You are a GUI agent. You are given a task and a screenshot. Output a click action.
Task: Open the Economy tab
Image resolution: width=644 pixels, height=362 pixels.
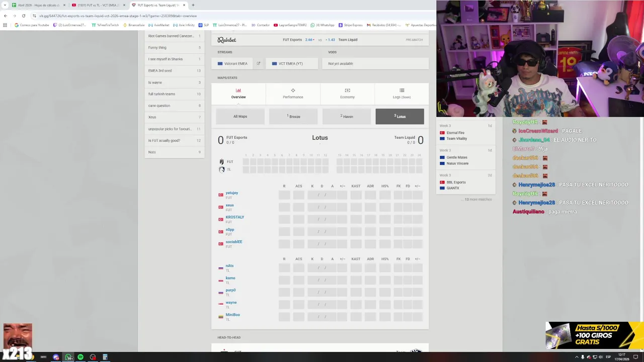coord(347,94)
